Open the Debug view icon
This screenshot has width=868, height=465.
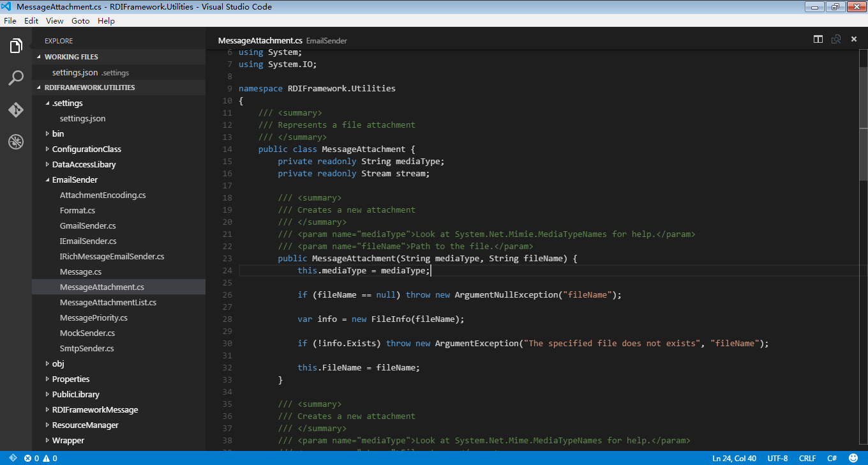(x=16, y=142)
